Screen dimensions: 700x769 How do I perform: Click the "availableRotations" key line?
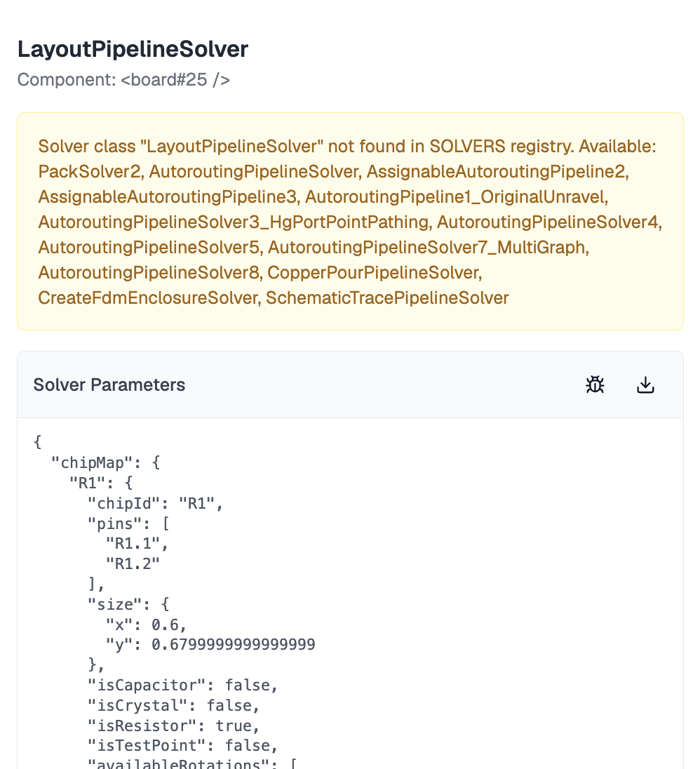pos(192,763)
